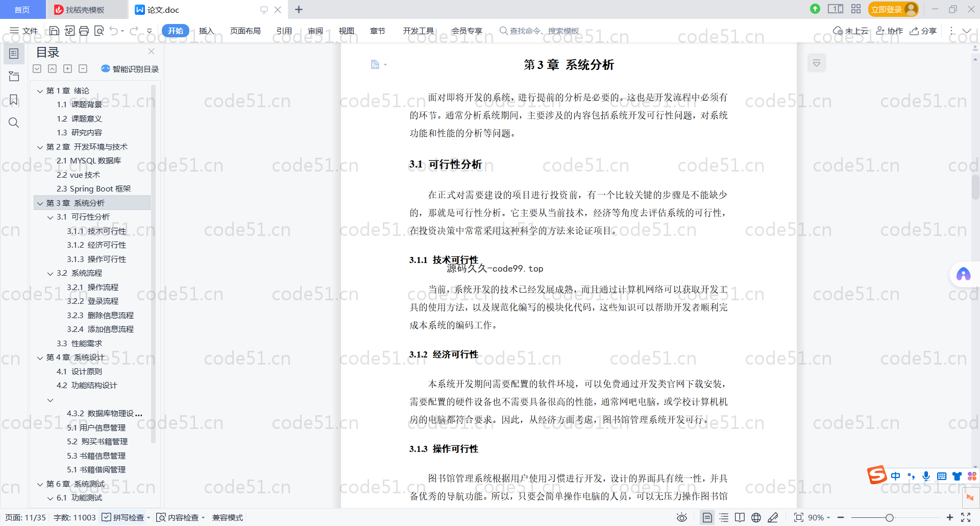Click the zoom slider handle
The image size is (980, 526).
point(890,518)
